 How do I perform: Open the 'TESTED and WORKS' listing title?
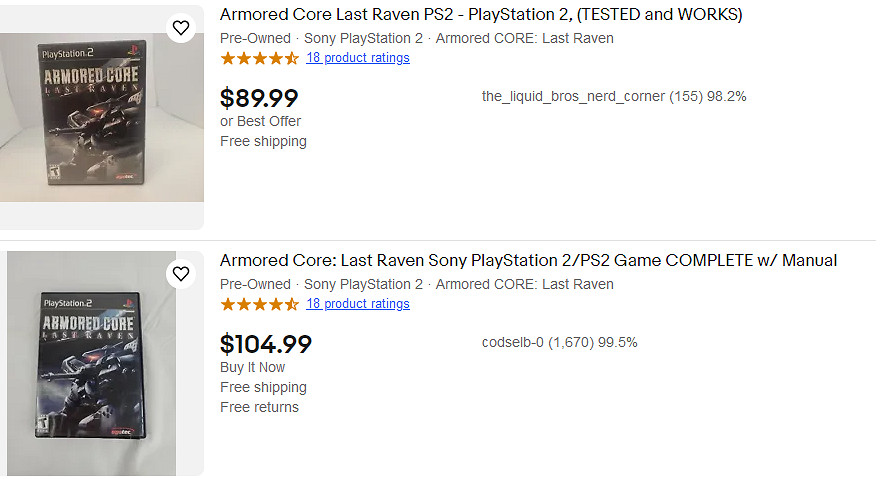481,15
